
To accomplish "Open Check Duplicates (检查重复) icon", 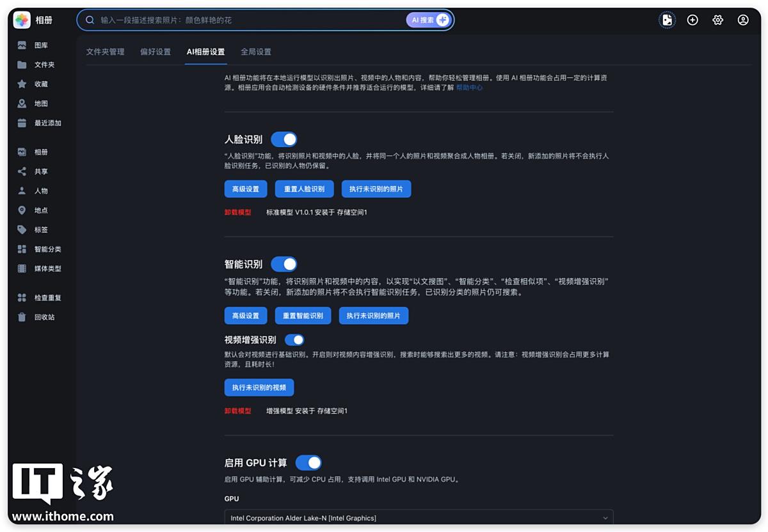I will pos(22,297).
